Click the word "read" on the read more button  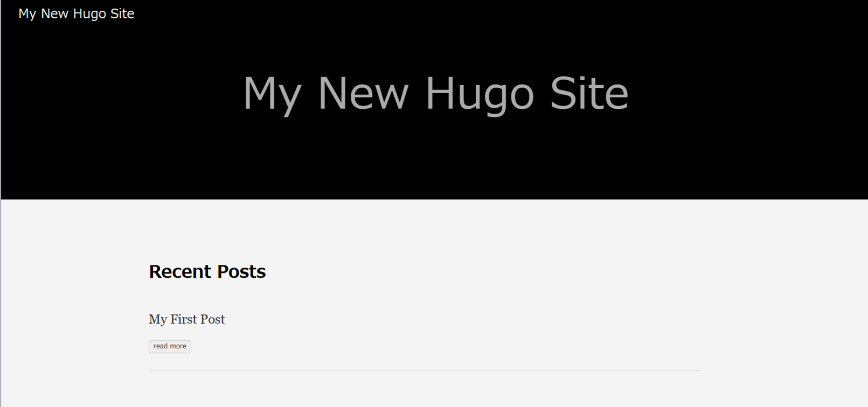pos(161,346)
